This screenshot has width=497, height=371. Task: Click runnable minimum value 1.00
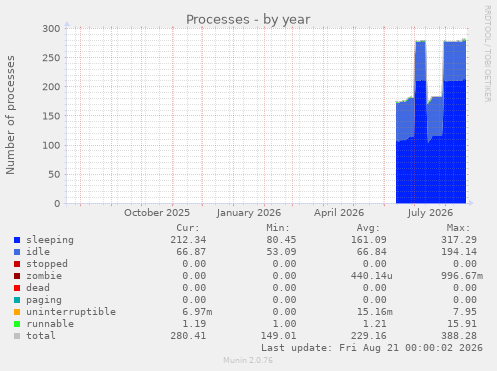pyautogui.click(x=284, y=324)
